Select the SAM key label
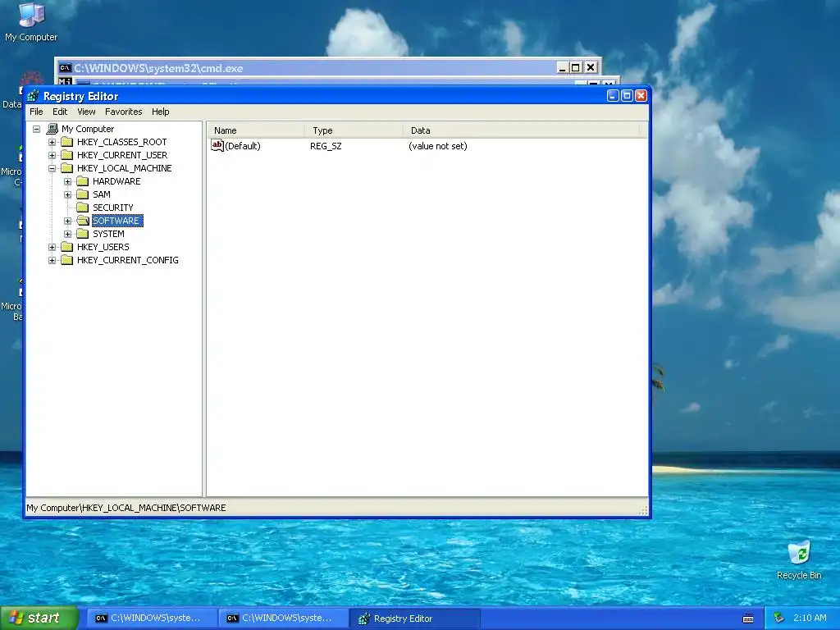Viewport: 840px width, 630px height. pyautogui.click(x=101, y=194)
